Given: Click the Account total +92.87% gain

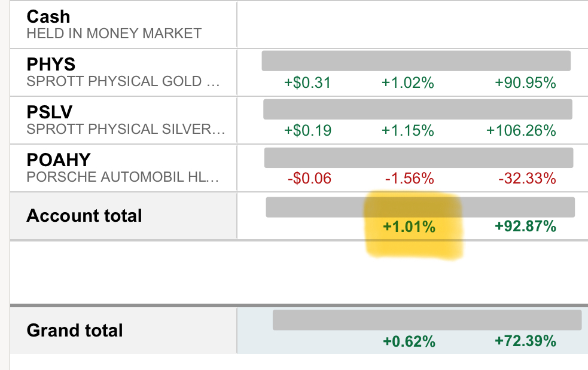Looking at the screenshot, I should coord(525,227).
